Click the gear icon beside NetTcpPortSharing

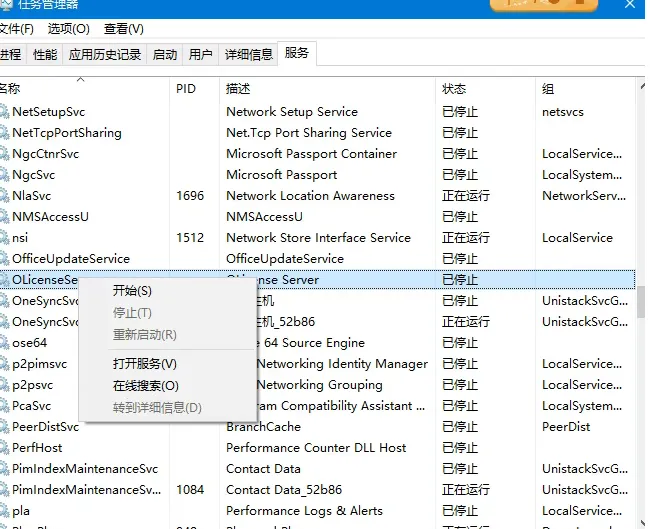(x=4, y=133)
